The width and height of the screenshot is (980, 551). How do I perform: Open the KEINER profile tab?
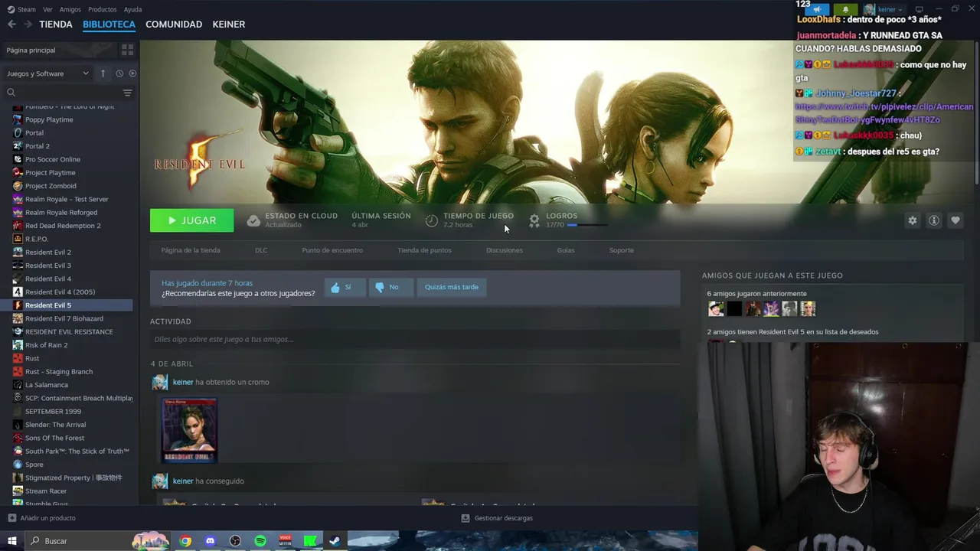[x=229, y=24]
